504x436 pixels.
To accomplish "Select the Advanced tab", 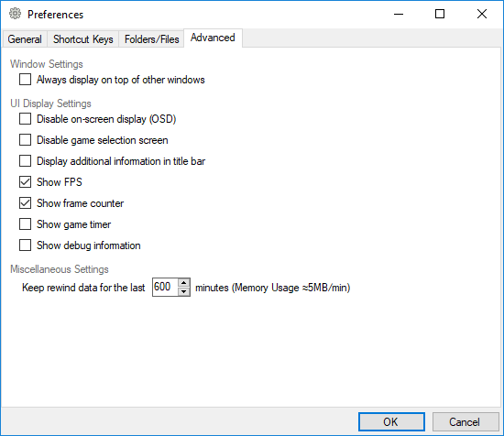I will tap(213, 38).
